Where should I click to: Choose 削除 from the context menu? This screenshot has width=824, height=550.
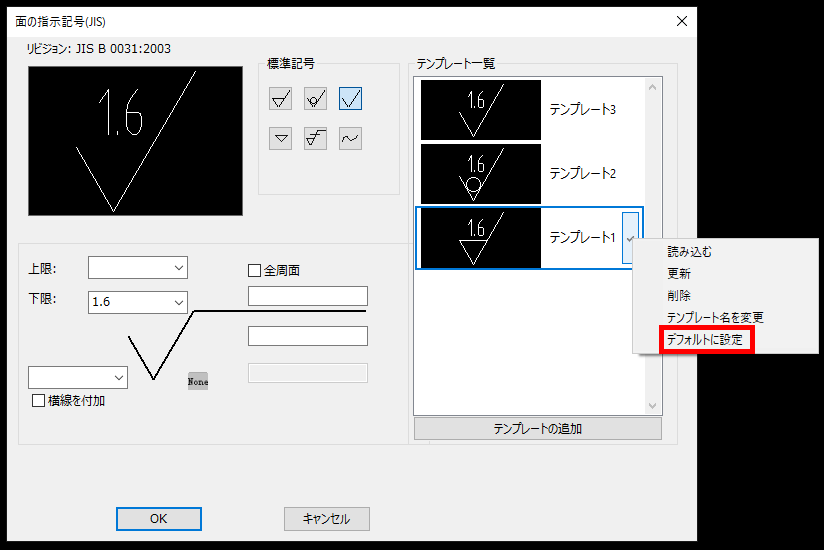coord(679,296)
